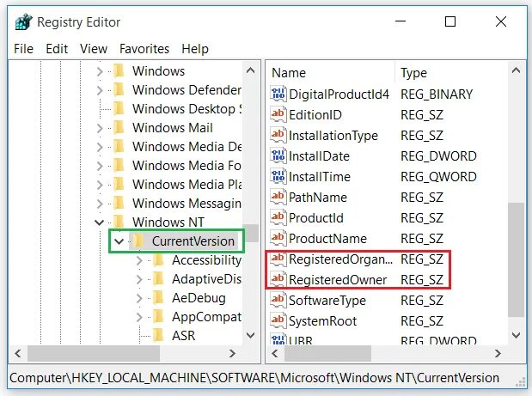
Task: Click the AdaptiveDis folder icon
Action: click(x=158, y=279)
